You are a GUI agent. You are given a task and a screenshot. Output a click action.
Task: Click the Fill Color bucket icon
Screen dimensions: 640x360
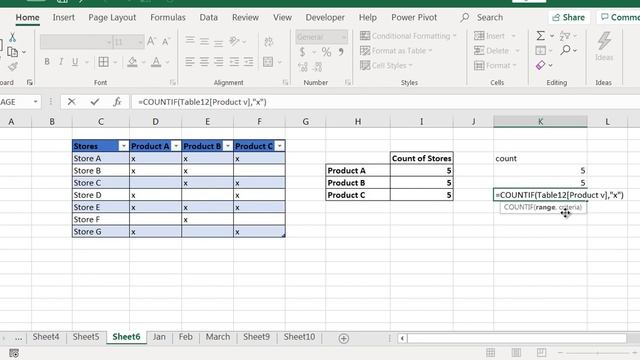point(132,62)
